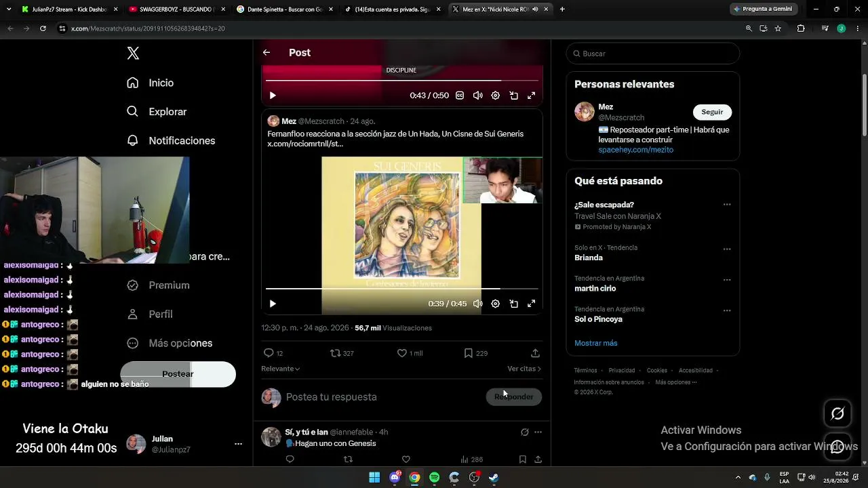Share the Hagan uno con Genesis comment

tap(538, 460)
